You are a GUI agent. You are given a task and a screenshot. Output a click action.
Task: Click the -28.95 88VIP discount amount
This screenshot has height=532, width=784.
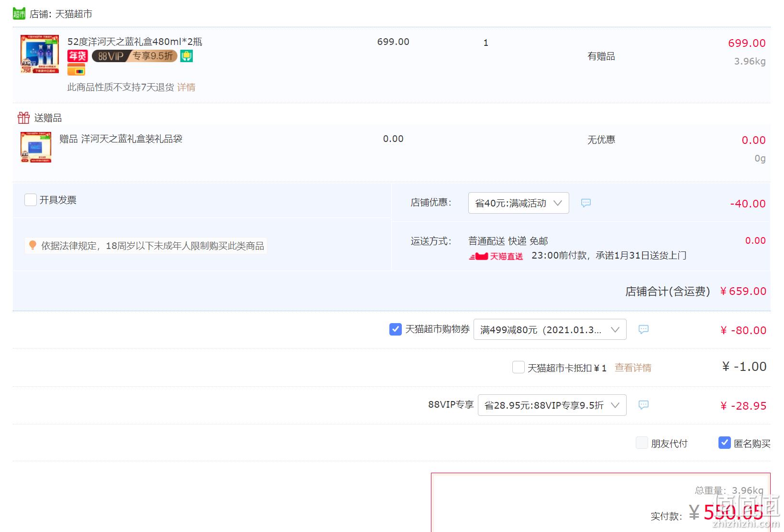[x=743, y=406]
